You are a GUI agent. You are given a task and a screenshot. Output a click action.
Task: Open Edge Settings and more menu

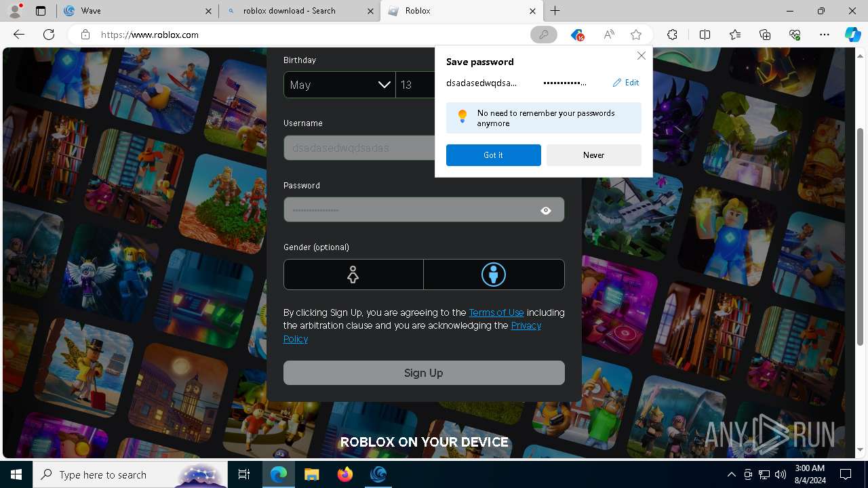pyautogui.click(x=825, y=35)
